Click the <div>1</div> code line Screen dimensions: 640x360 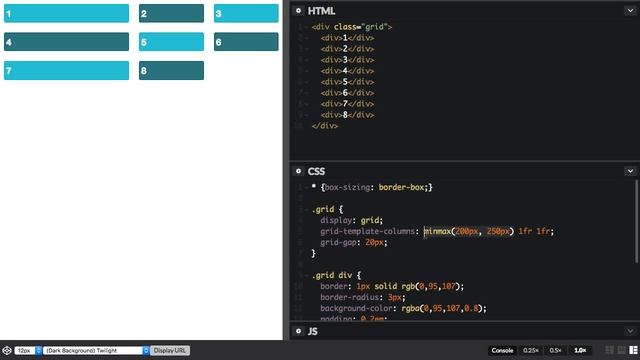click(347, 38)
